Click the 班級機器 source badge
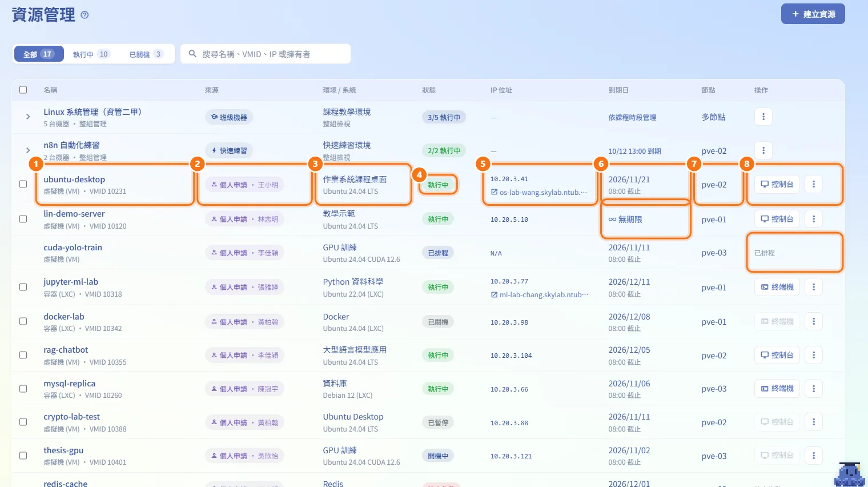The image size is (868, 487). (x=229, y=117)
